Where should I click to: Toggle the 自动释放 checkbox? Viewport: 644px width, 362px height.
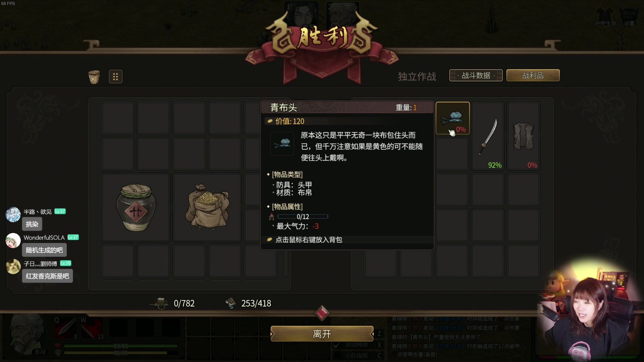[337, 345]
